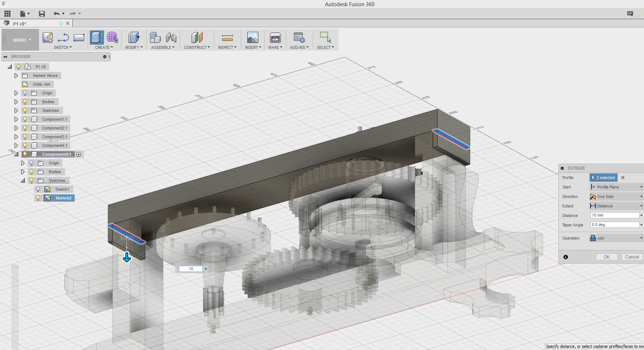This screenshot has width=644, height=350.
Task: Click the Joint assemble icon
Action: [x=171, y=37]
